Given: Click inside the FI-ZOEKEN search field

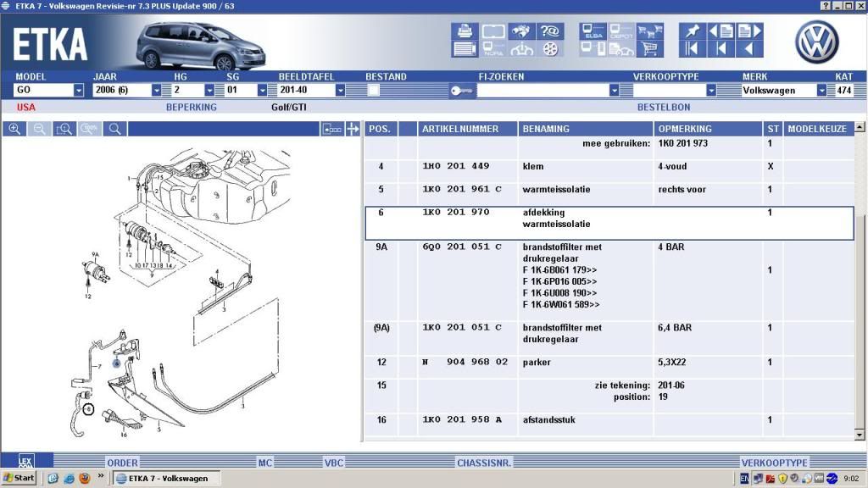Looking at the screenshot, I should click(543, 90).
